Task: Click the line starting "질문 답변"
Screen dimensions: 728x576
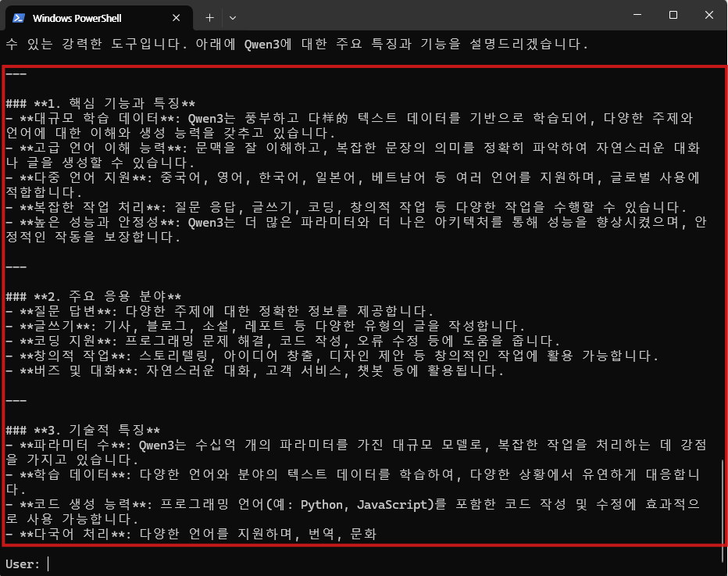Action: pos(219,311)
